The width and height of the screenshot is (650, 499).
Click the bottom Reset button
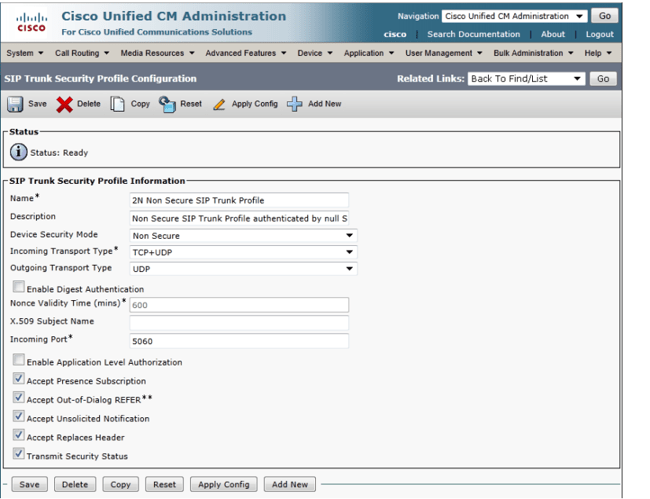(165, 484)
